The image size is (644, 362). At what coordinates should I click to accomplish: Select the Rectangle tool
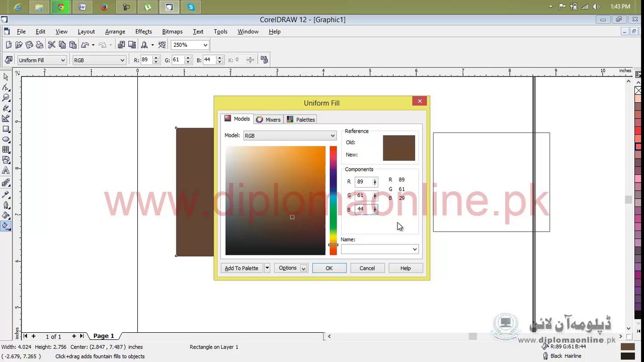coord(6,129)
